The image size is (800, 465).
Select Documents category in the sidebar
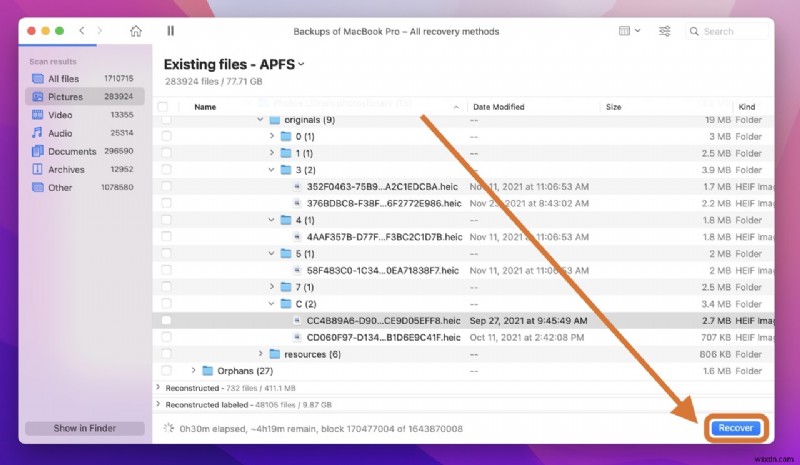tap(84, 151)
